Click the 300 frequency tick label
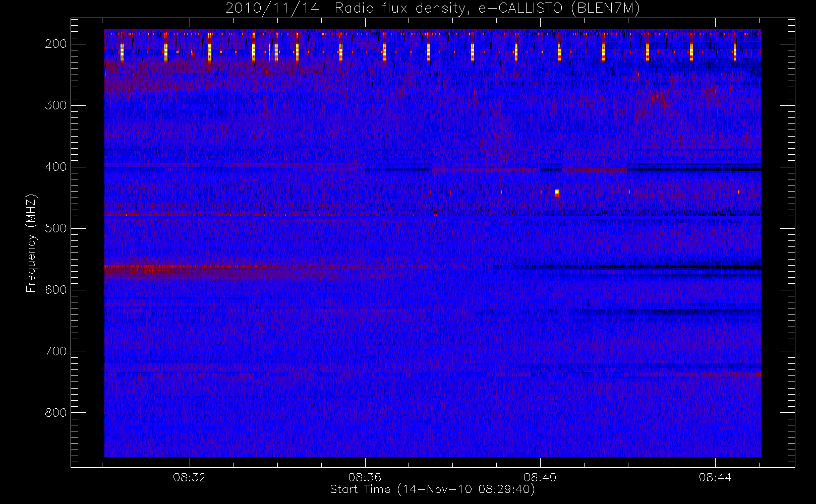This screenshot has height=504, width=816. tap(55, 105)
